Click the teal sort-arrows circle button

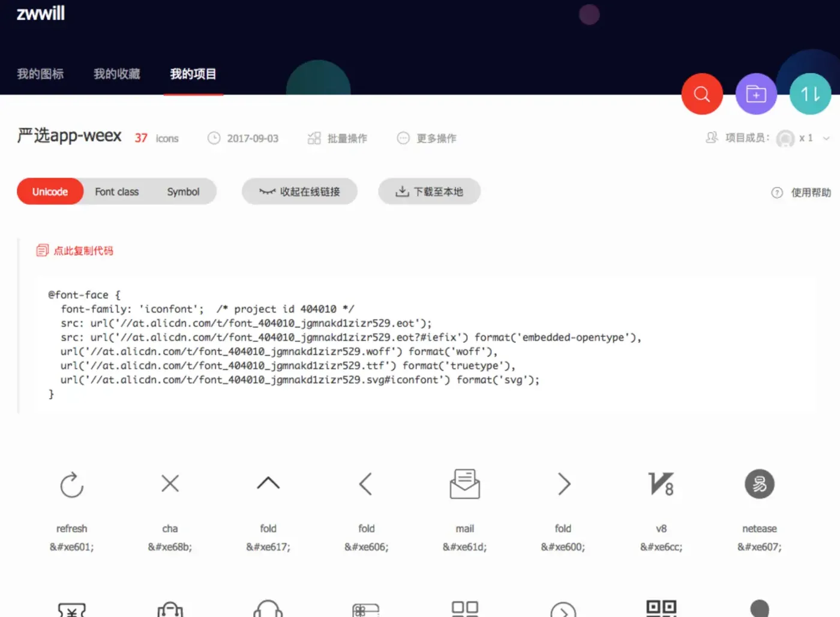point(810,94)
